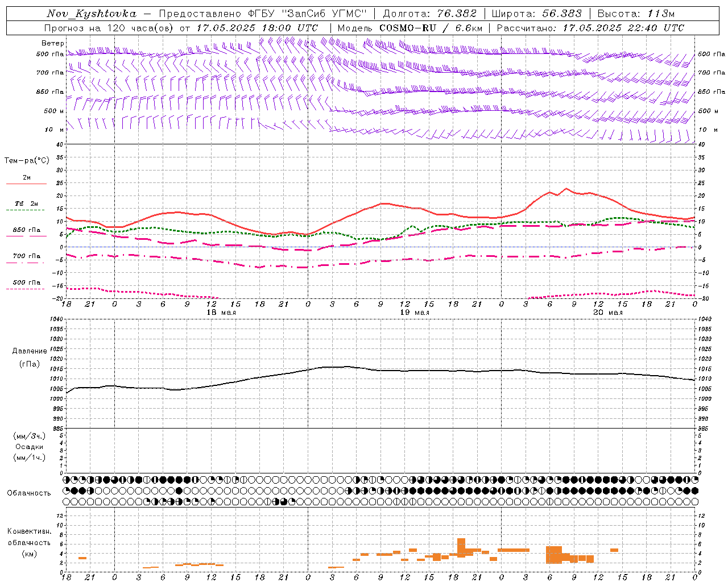
Task: Click the dotted pink line sample under '500 гПа' legend
Action: pyautogui.click(x=25, y=289)
